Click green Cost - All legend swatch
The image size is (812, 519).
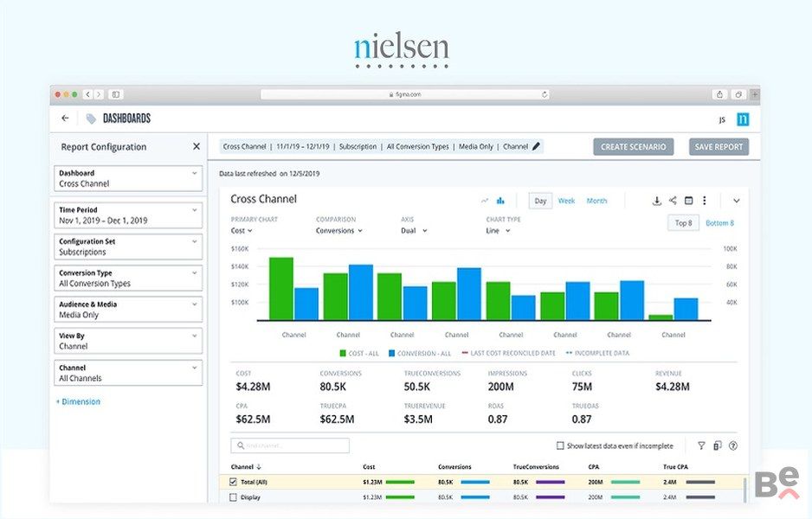pyautogui.click(x=342, y=354)
